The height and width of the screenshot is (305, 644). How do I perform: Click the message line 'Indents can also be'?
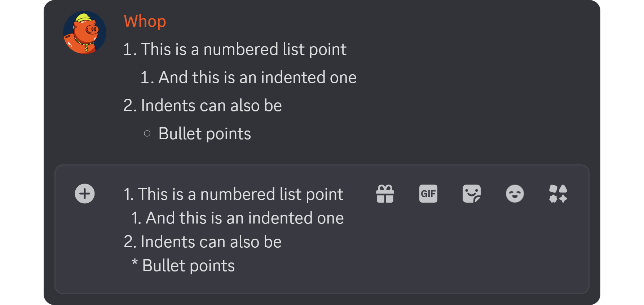(211, 105)
